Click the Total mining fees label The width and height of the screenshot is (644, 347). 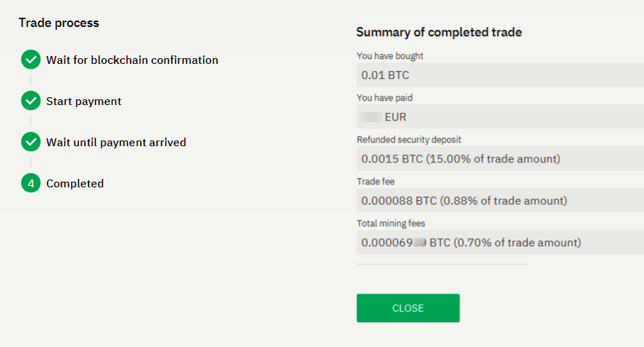pyautogui.click(x=391, y=224)
